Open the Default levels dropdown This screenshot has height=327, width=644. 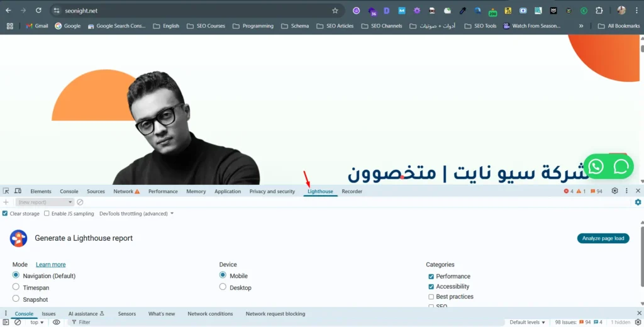(x=528, y=322)
